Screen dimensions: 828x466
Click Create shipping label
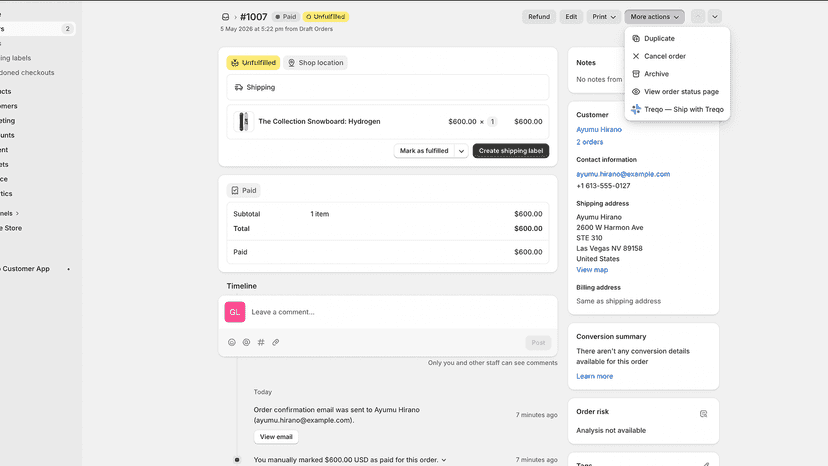click(x=511, y=151)
